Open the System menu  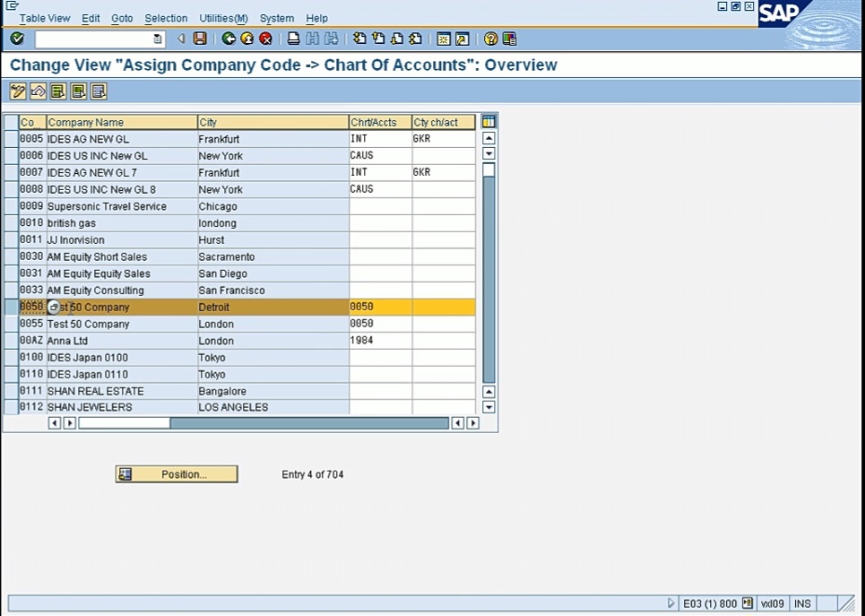[277, 18]
